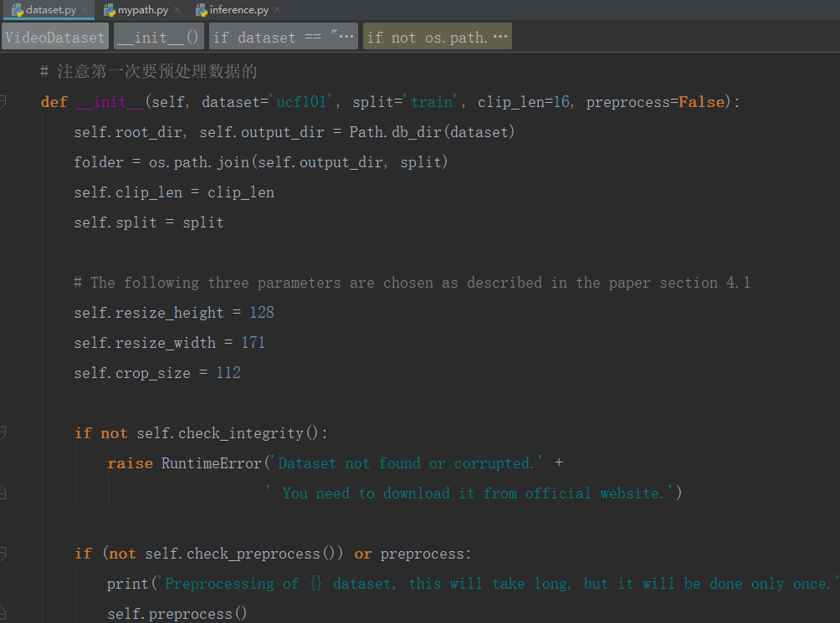Viewport: 840px width, 623px height.
Task: Select the __init__() breadcrumb
Action: [159, 37]
